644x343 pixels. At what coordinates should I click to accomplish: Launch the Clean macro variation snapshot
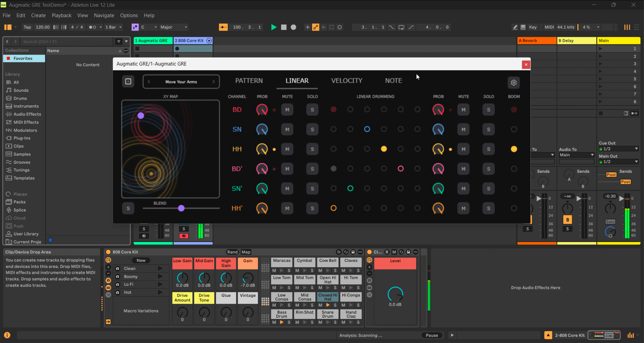coord(160,268)
